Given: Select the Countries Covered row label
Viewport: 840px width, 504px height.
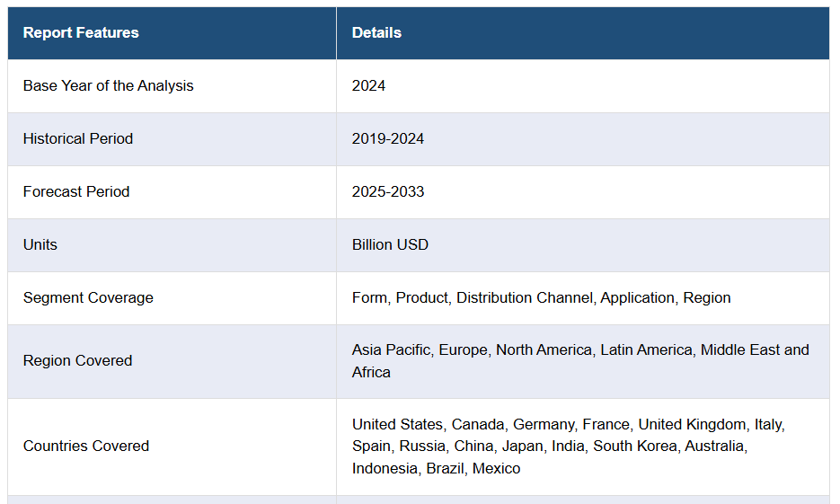Looking at the screenshot, I should (x=86, y=447).
